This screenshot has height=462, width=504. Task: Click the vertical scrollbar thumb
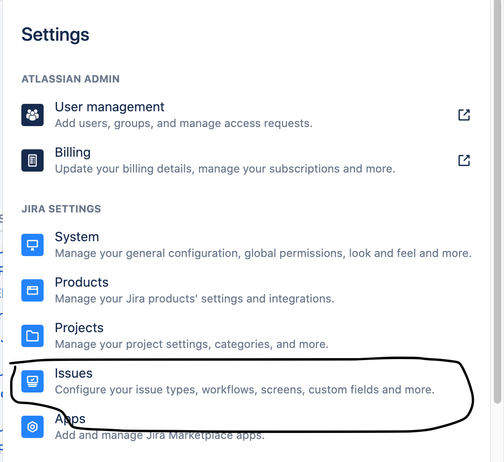click(497, 202)
